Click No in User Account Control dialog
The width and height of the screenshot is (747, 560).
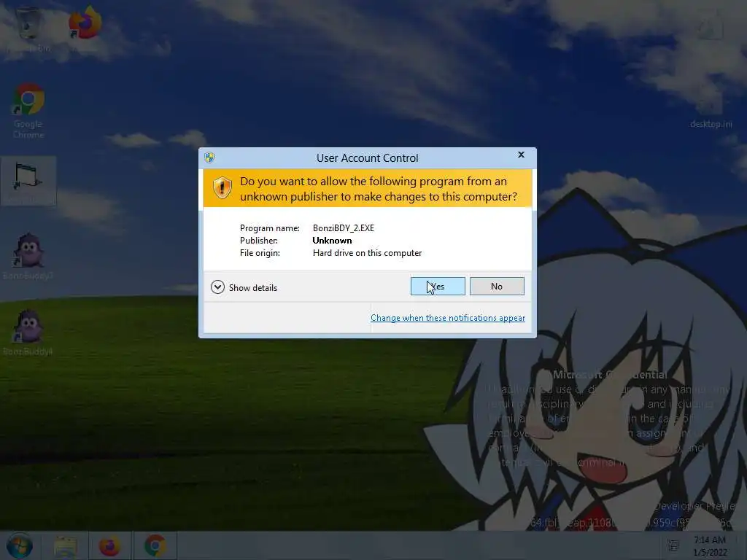[x=496, y=286]
